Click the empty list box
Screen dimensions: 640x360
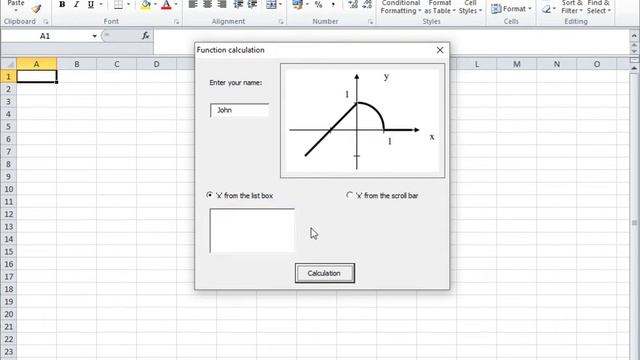(252, 231)
